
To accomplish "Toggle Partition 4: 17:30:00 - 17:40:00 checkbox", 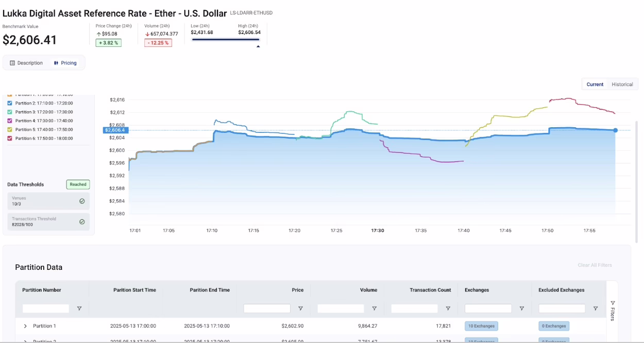I will click(x=10, y=121).
